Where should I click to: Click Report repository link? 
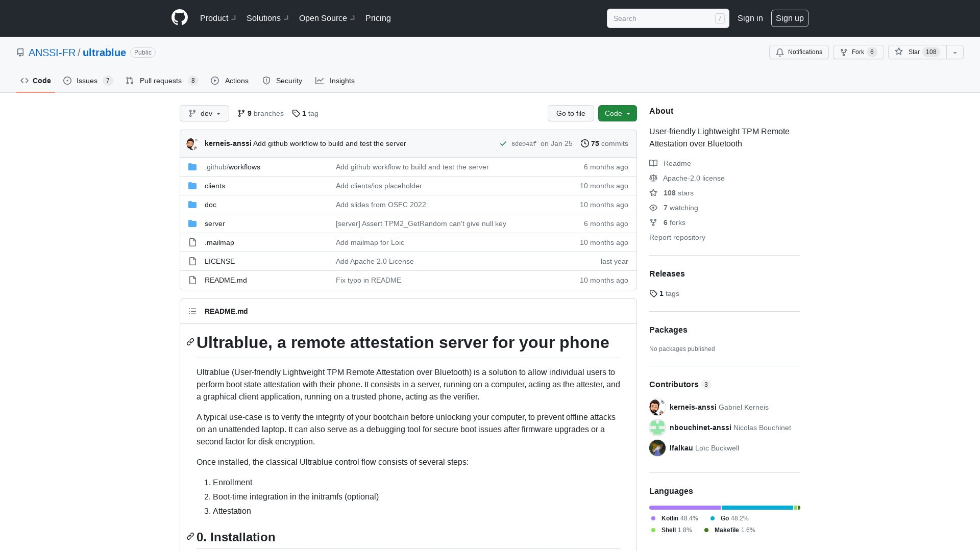click(x=677, y=237)
